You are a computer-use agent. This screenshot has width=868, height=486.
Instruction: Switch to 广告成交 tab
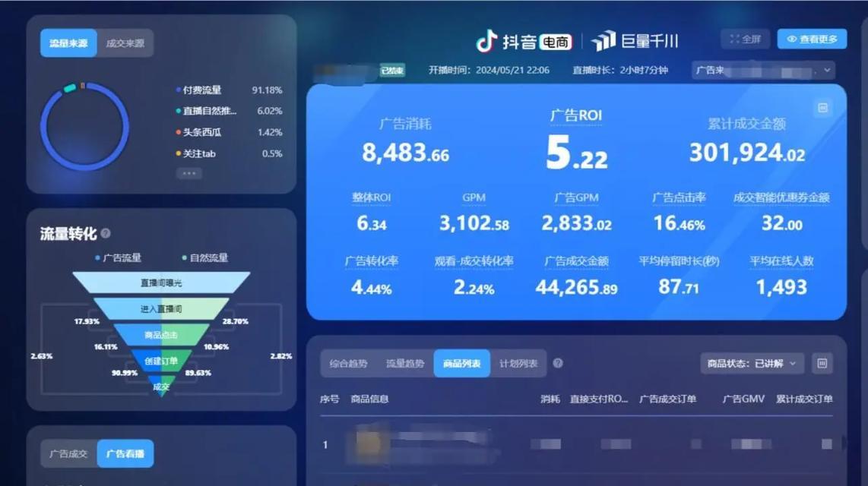point(68,454)
